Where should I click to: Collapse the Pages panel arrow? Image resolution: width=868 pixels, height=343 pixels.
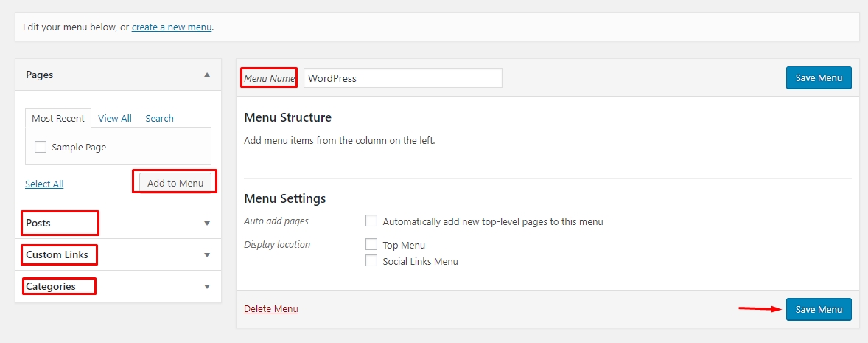coord(207,75)
